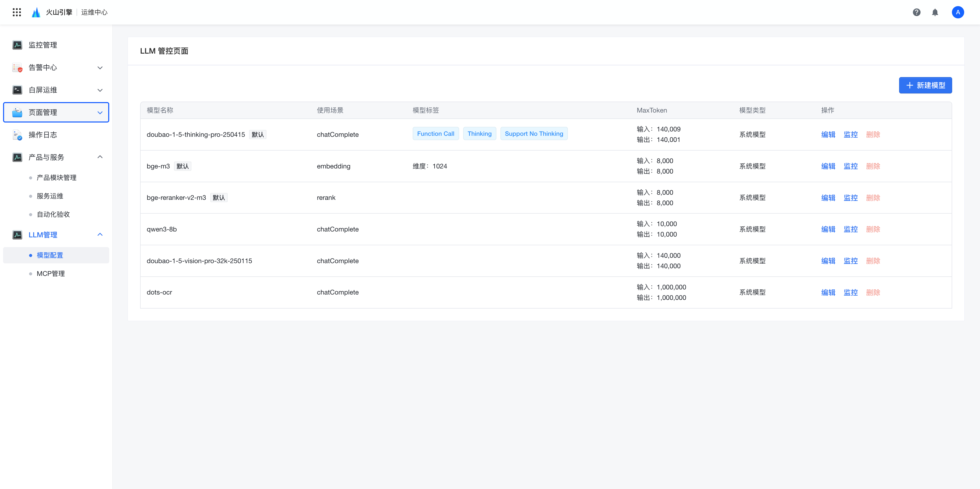Click the Volcano Engine logo

36,12
